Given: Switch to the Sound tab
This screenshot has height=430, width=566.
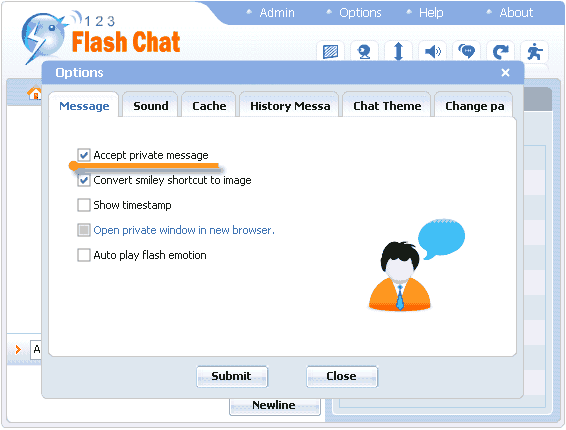Looking at the screenshot, I should (151, 106).
